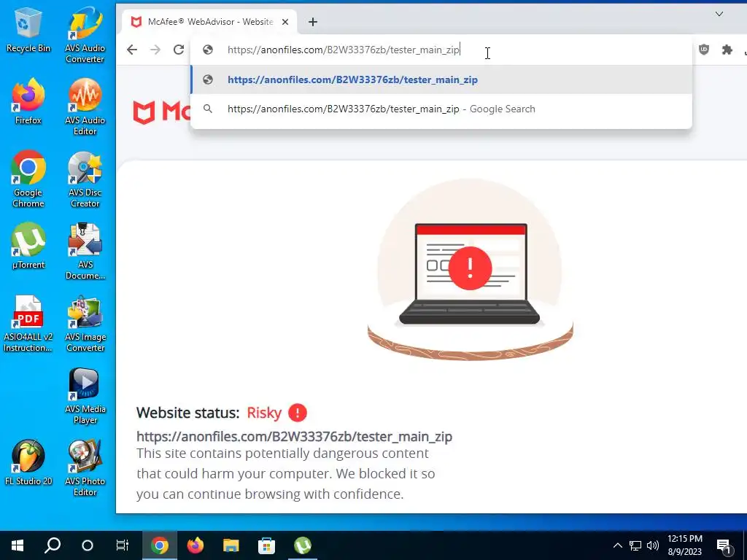Screen dimensions: 747x560
Task: Click the 'Website status:' label
Action: (x=187, y=413)
